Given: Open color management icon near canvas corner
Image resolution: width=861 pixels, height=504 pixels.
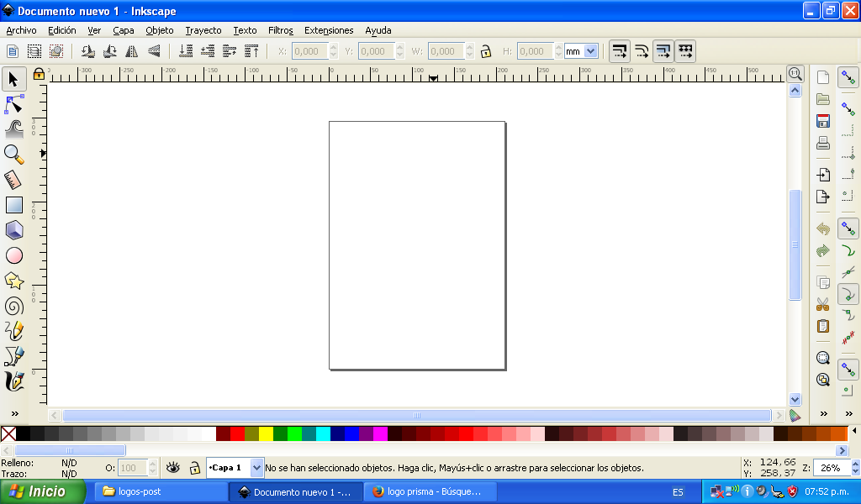Looking at the screenshot, I should (x=795, y=416).
